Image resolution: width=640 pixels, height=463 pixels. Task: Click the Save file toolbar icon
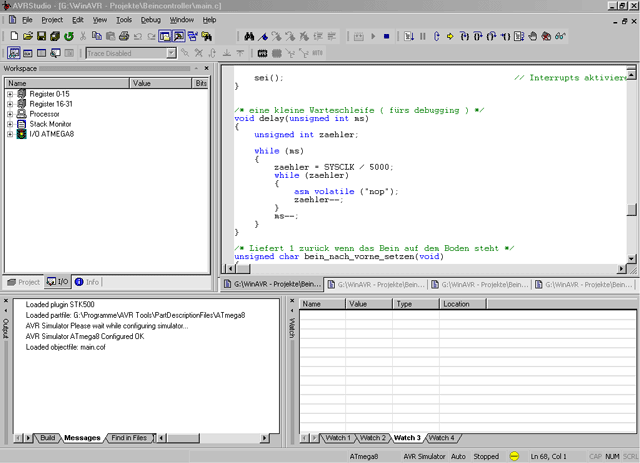(41, 37)
